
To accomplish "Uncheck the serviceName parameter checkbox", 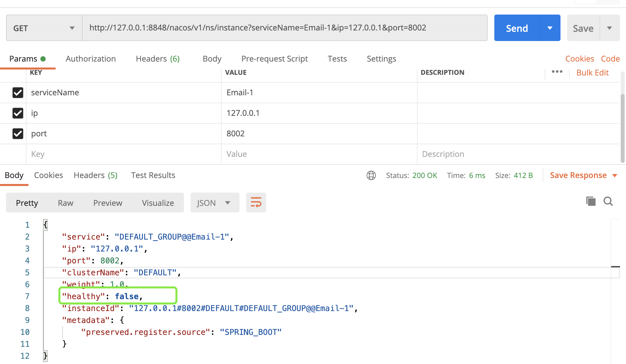I will [18, 93].
